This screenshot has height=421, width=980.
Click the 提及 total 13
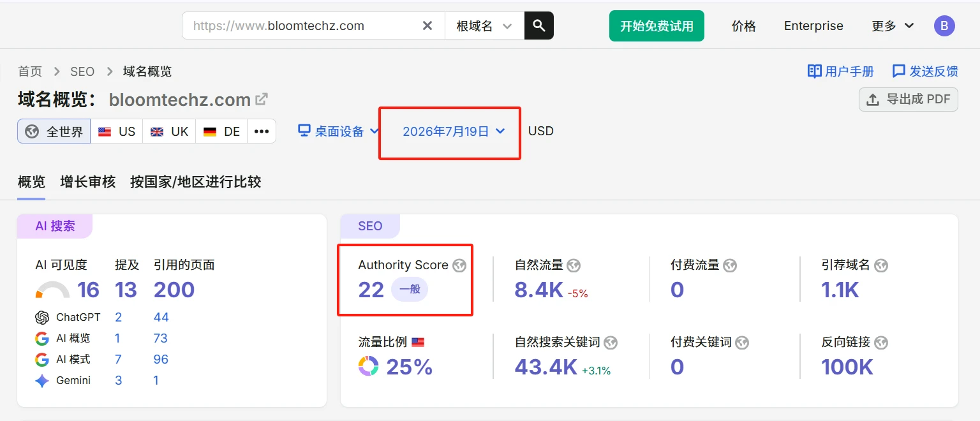pos(126,290)
